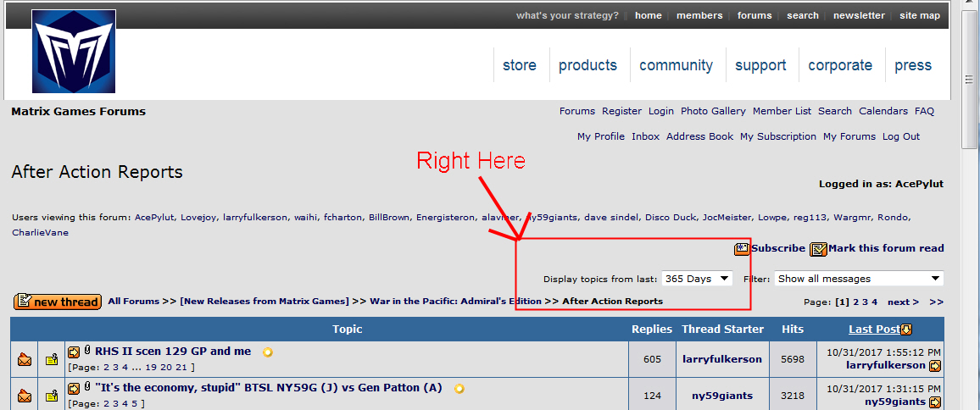Go to last post icon by ny59giants
980x410 pixels.
pyautogui.click(x=935, y=402)
